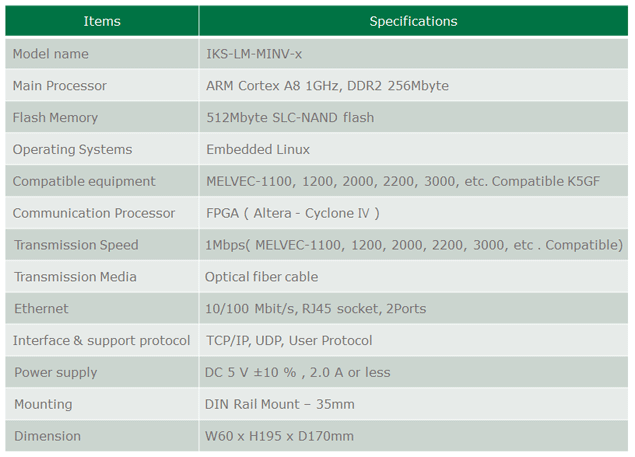This screenshot has width=635, height=457.
Task: Click the W60 x H195 x D170mm dimension
Action: click(280, 437)
